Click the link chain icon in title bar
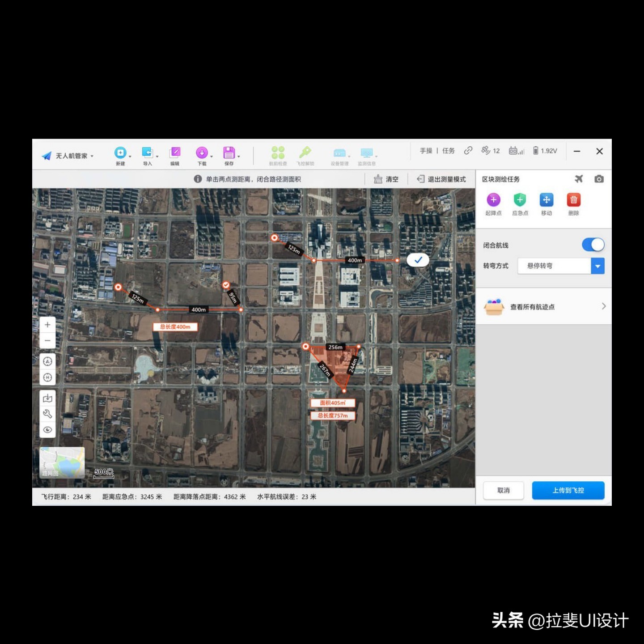This screenshot has height=644, width=644. pos(468,151)
